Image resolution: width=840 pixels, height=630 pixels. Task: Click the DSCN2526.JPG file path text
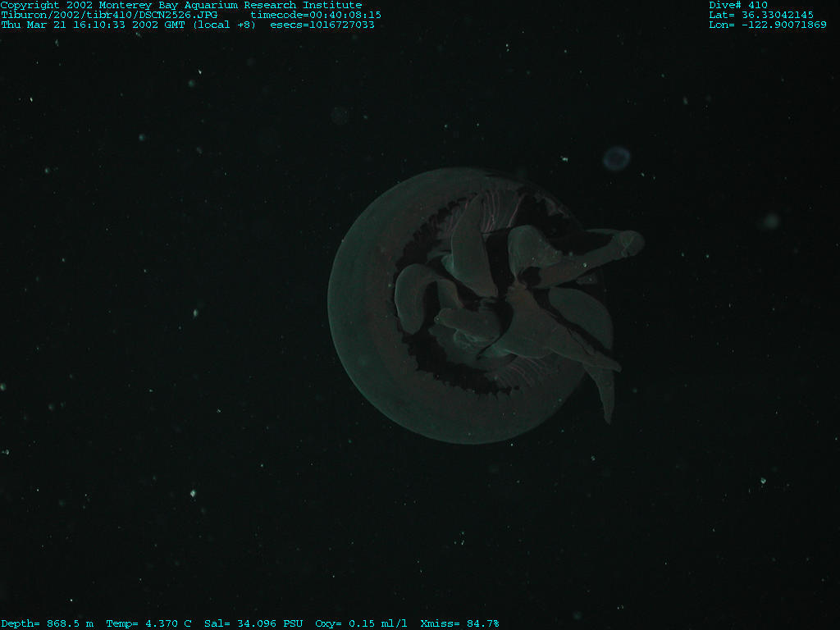pos(109,15)
